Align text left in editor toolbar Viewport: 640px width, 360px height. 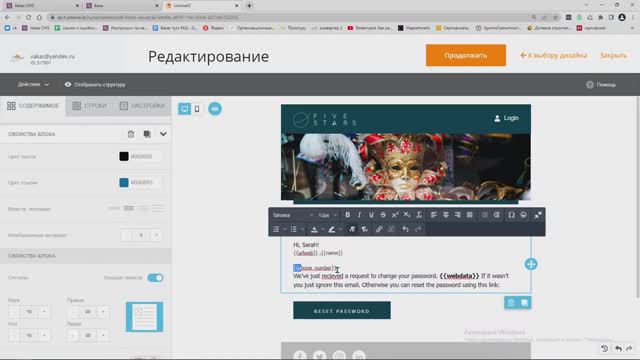pyautogui.click(x=433, y=215)
